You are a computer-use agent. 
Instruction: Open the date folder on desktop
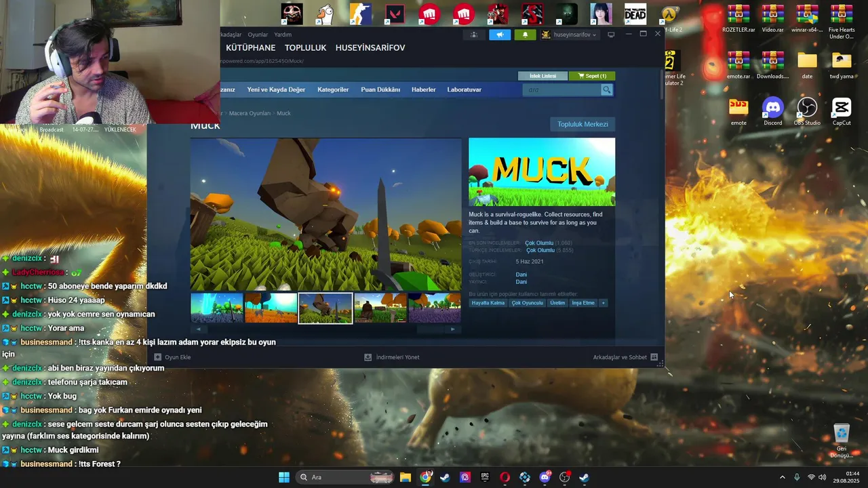point(807,65)
